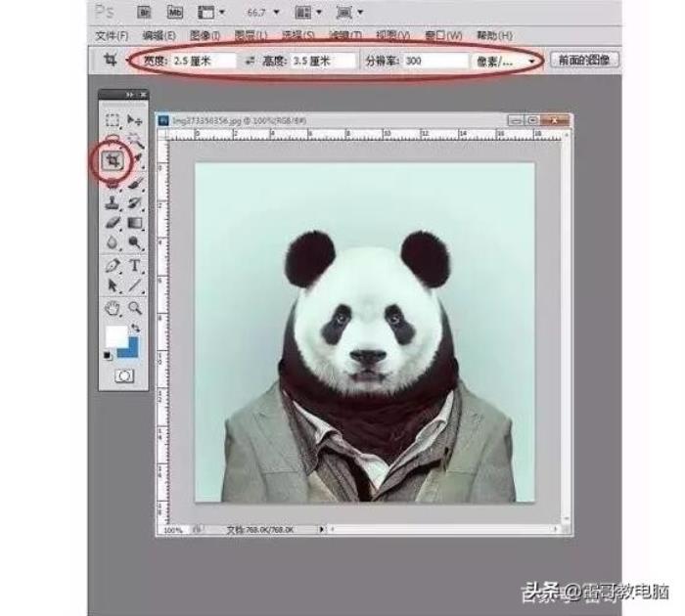Open the 帮助(H) menu

[494, 36]
